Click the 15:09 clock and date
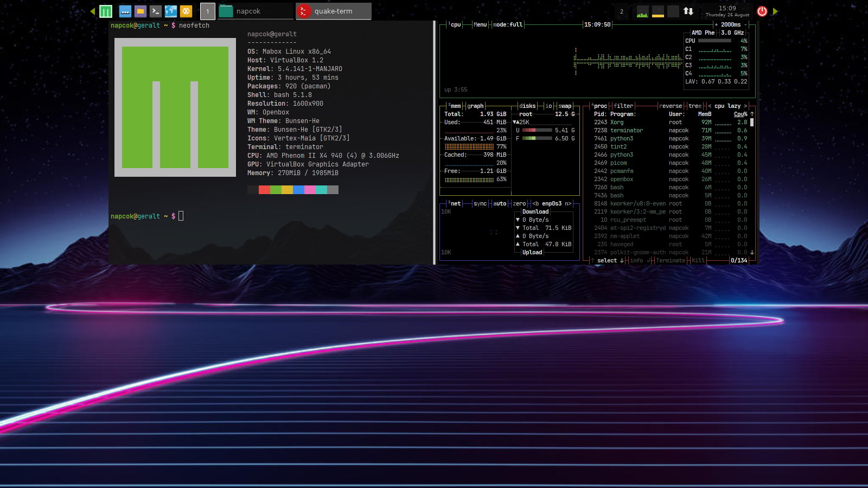This screenshot has width=868, height=488. pyautogui.click(x=727, y=11)
